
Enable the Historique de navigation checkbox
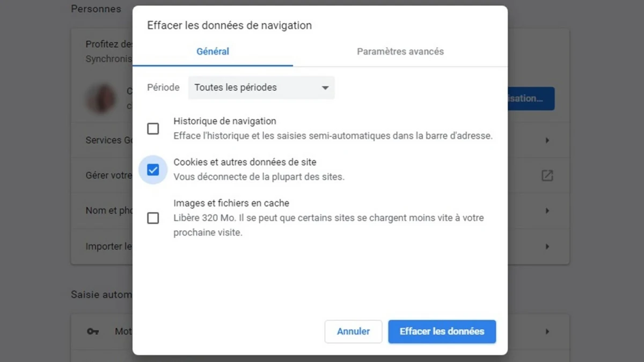(153, 129)
